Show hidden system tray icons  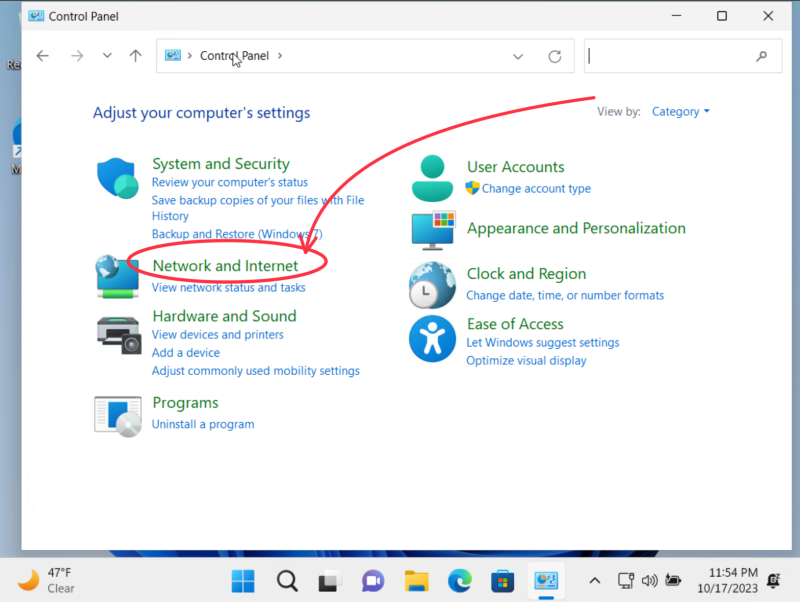click(x=594, y=580)
